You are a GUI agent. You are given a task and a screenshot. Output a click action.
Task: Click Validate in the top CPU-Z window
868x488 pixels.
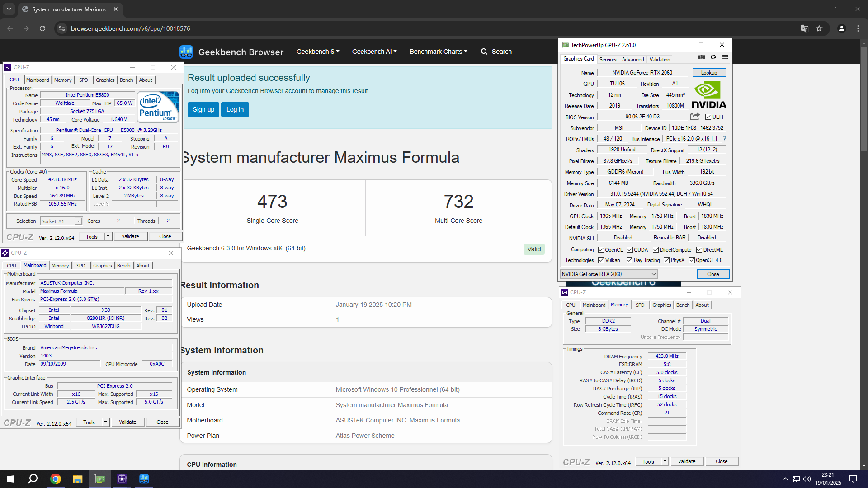pos(130,236)
